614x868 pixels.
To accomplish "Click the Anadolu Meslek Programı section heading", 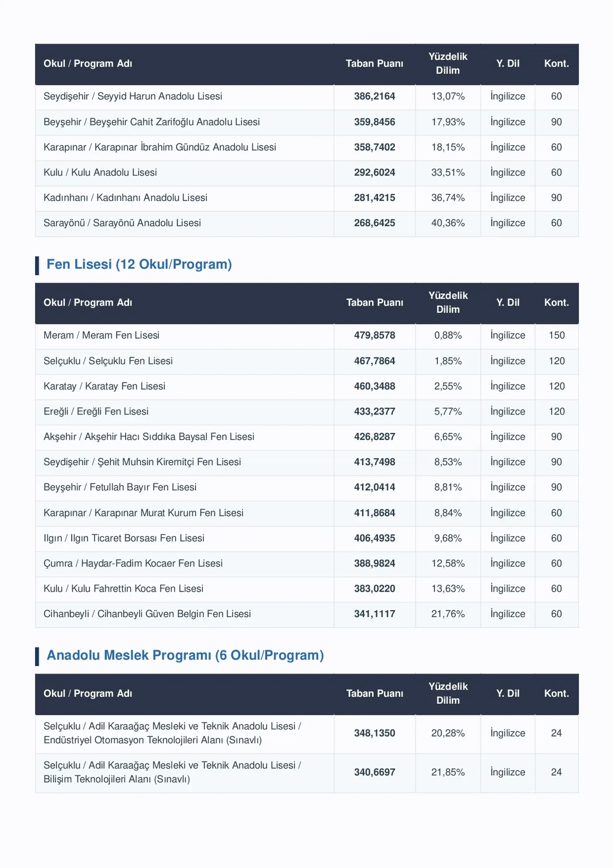I will click(x=185, y=655).
